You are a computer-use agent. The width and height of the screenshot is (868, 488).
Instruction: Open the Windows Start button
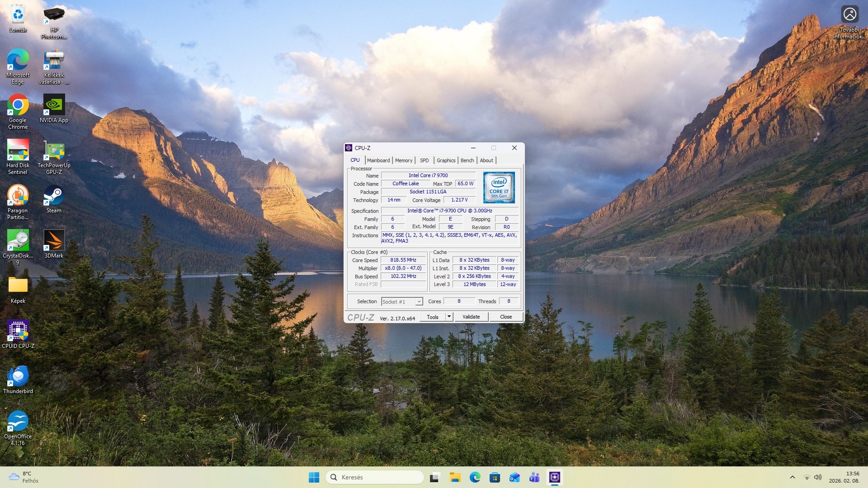[314, 477]
